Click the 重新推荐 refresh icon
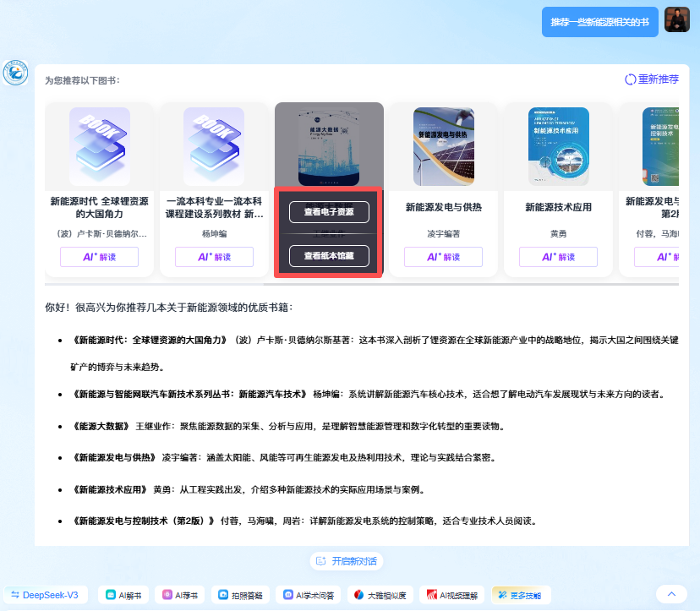Screen dimensions: 700x611 pos(631,79)
